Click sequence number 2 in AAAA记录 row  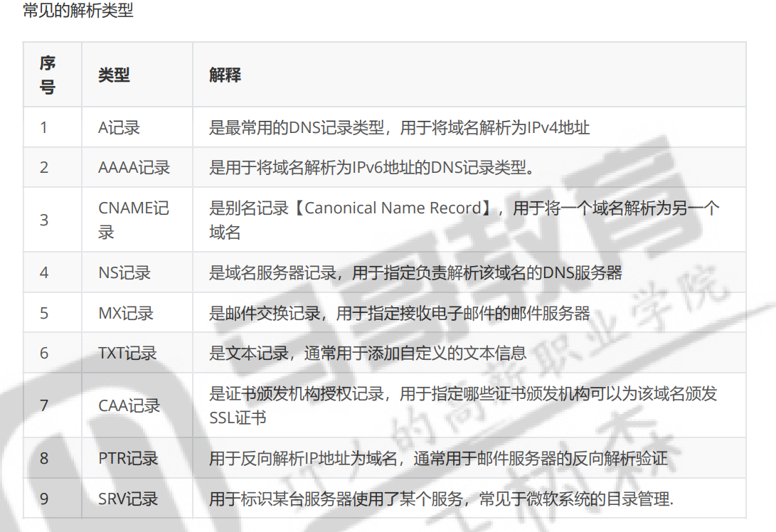click(44, 168)
